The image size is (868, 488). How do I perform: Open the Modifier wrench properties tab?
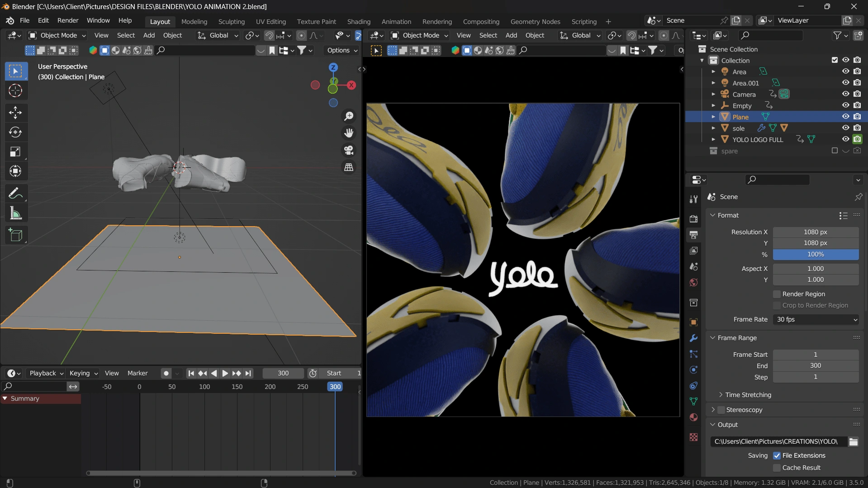coord(693,338)
